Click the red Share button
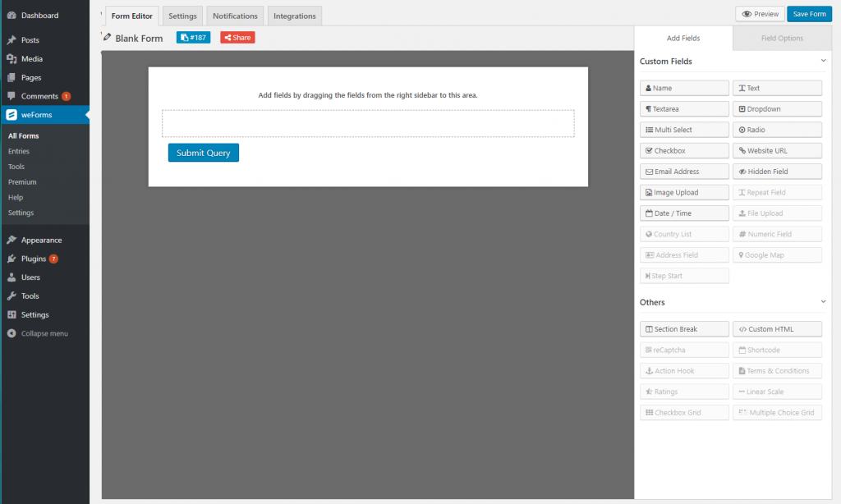Viewport: 841px width, 504px height. (237, 37)
